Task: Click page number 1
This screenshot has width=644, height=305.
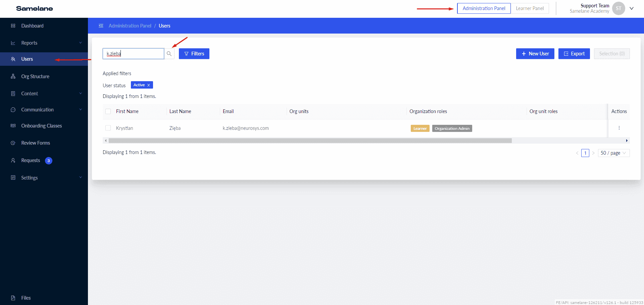Action: (585, 153)
